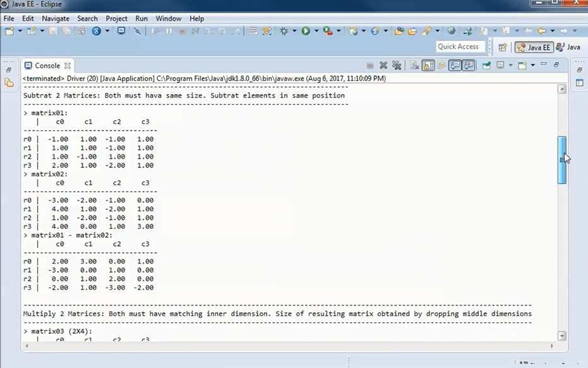This screenshot has height=368, width=588.
Task: Open the Back history dropdown arrow
Action: point(553,31)
